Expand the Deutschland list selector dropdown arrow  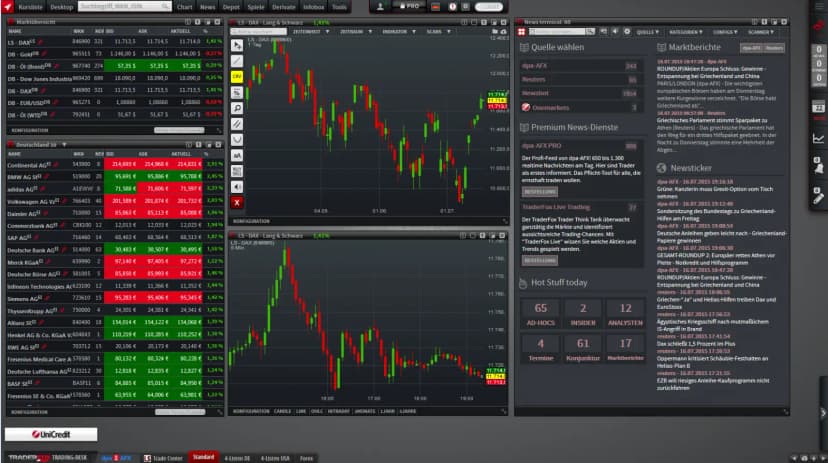[x=64, y=145]
